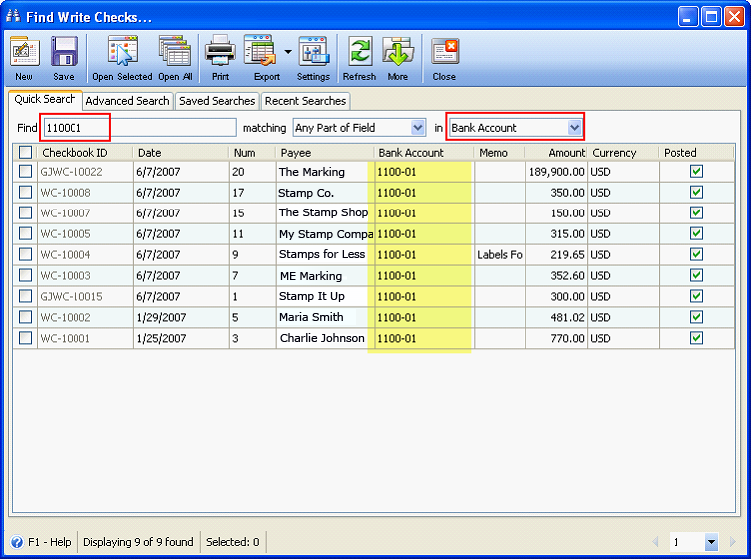Open the Settings toolbar icon

(313, 51)
